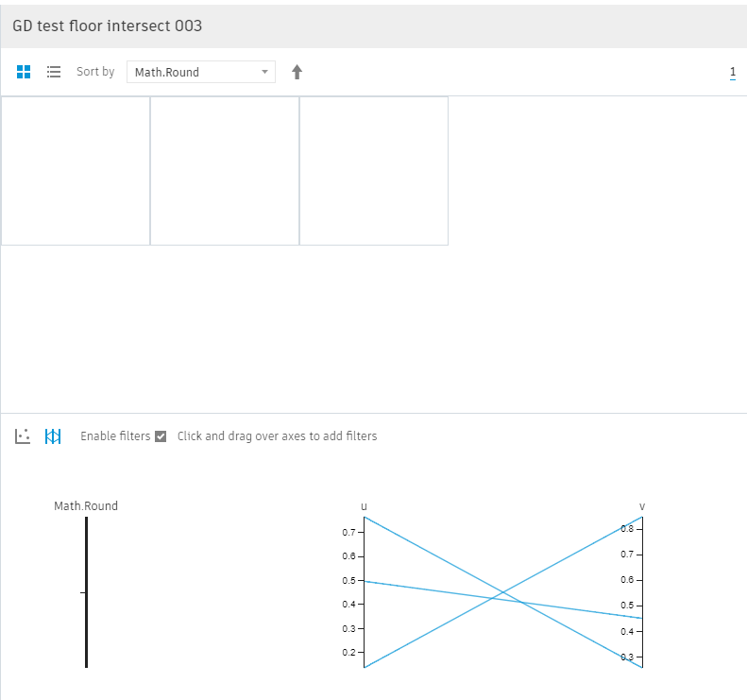The height and width of the screenshot is (700, 747).
Task: Switch to parallel coordinates chart
Action: [53, 436]
